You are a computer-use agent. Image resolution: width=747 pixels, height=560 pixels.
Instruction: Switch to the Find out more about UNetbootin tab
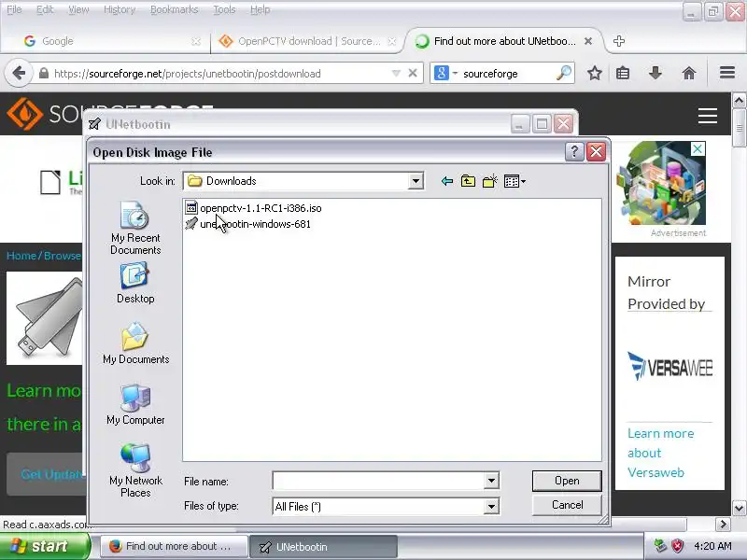click(504, 41)
